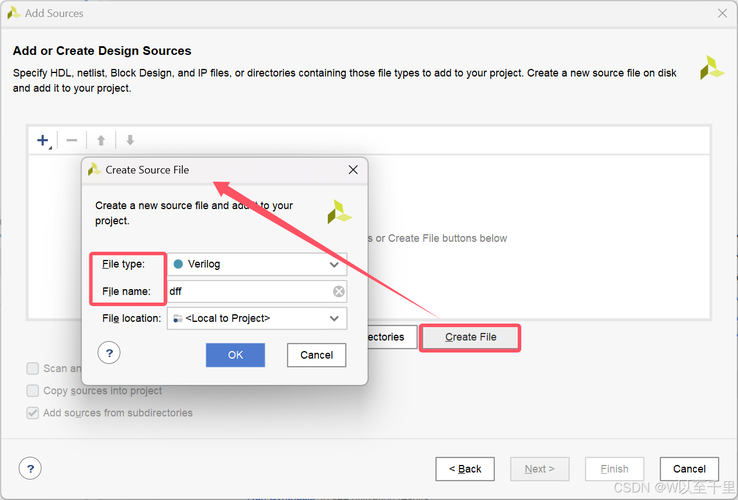This screenshot has width=738, height=500.
Task: Cancel the Create Source File dialog
Action: pyautogui.click(x=316, y=355)
